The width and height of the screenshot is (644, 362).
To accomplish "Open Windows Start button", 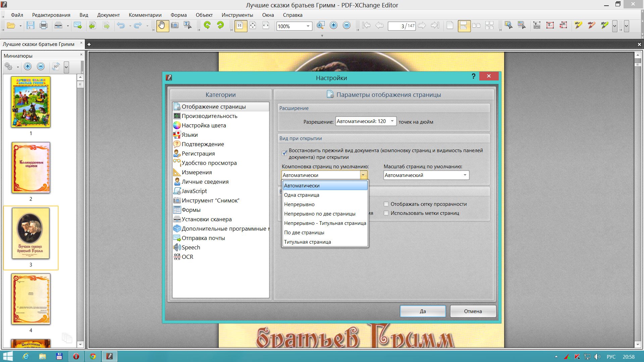I will (8, 356).
